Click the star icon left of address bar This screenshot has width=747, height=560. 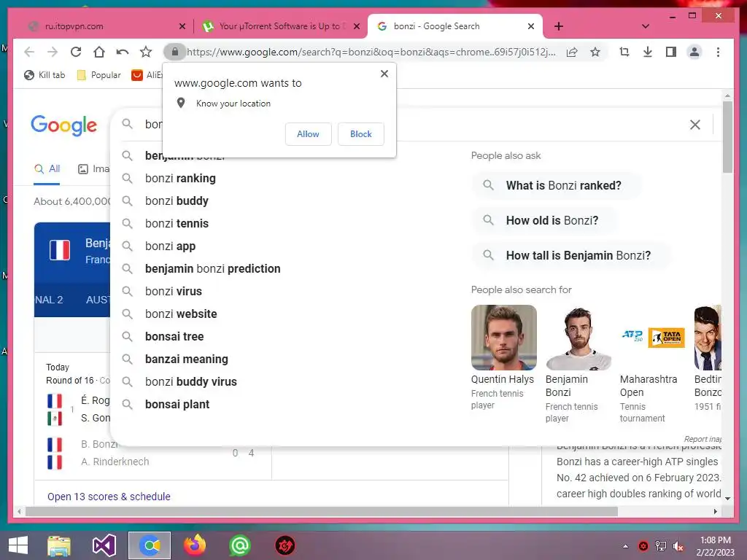coord(146,52)
